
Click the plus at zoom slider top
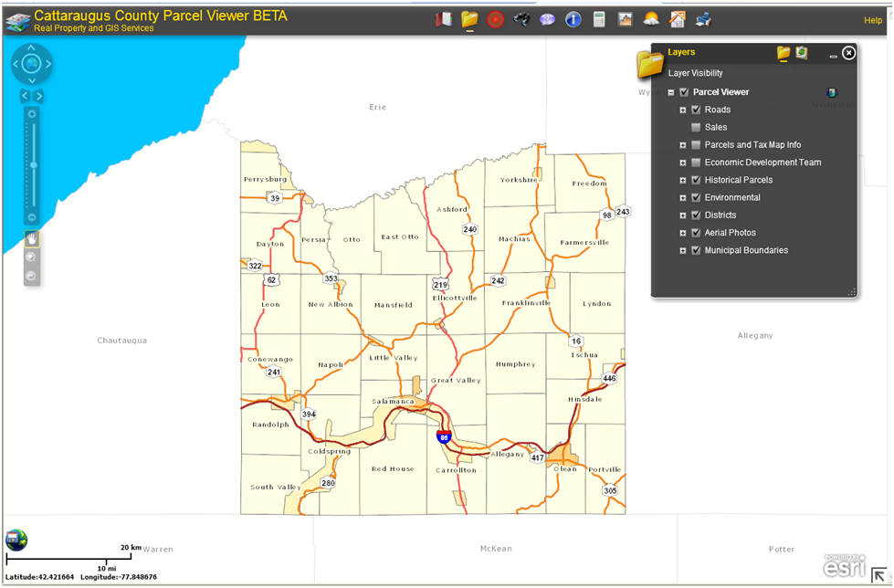coord(32,114)
